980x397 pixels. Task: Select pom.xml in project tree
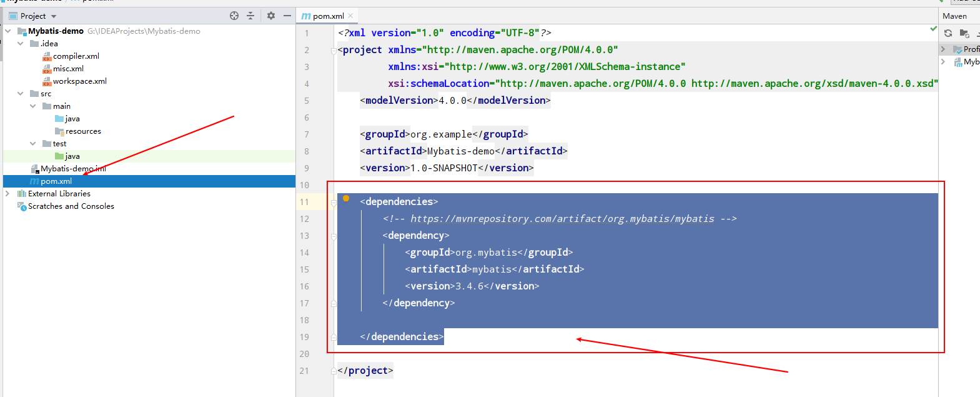[56, 181]
